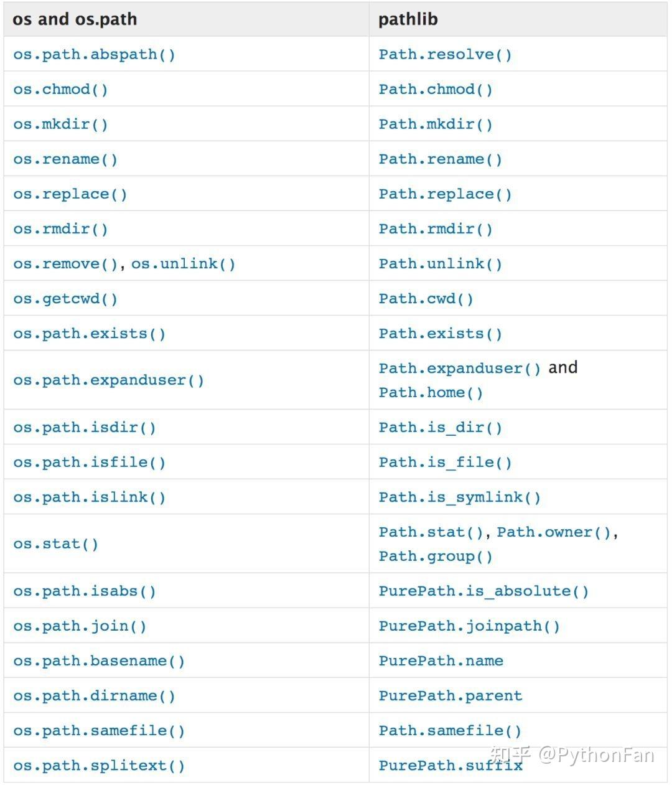672x785 pixels.
Task: Open the Path.home() link
Action: pos(431,392)
